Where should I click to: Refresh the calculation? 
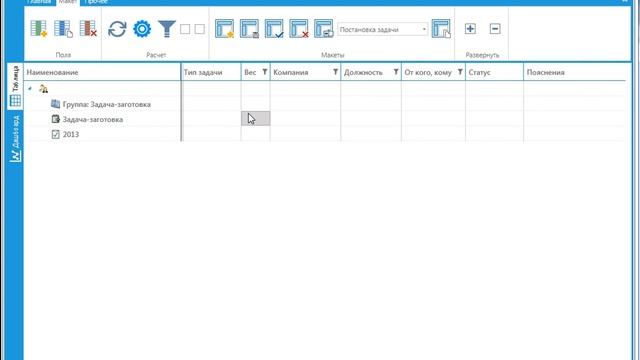tap(117, 29)
